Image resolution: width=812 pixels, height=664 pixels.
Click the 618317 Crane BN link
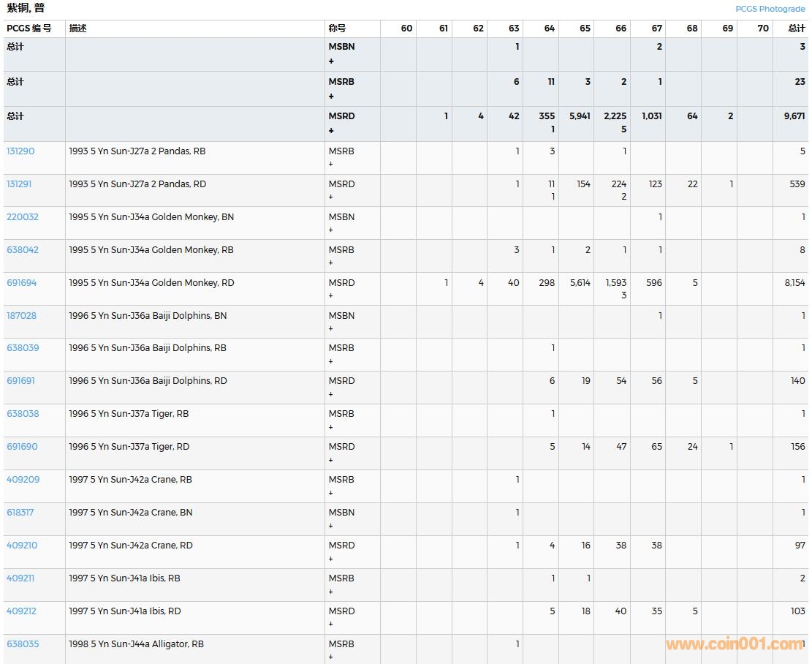coord(20,513)
